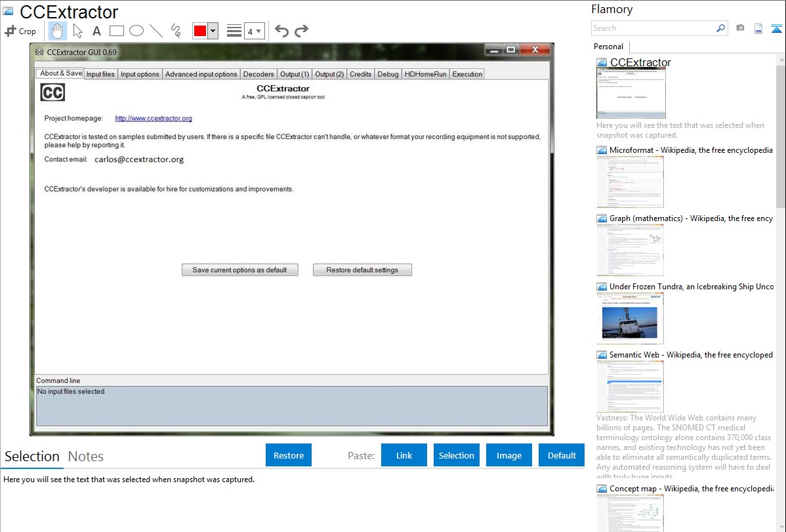Open the line width dropdown showing 4
This screenshot has width=786, height=532.
pos(255,31)
